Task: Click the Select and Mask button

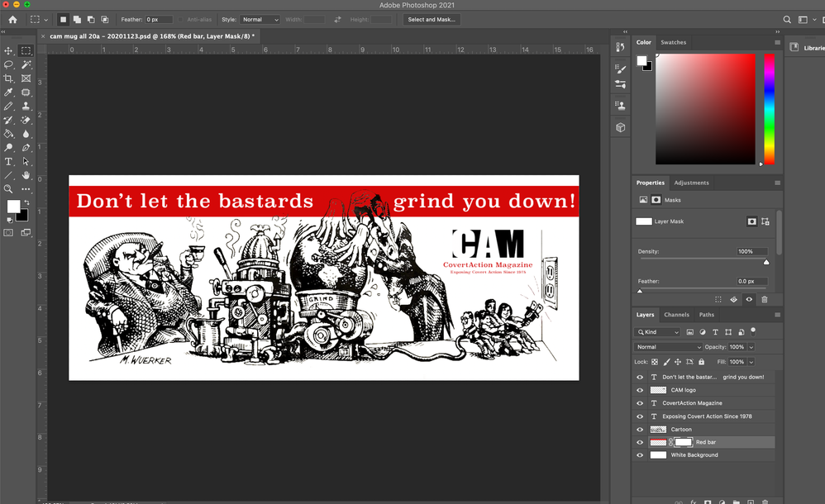Action: coord(432,19)
